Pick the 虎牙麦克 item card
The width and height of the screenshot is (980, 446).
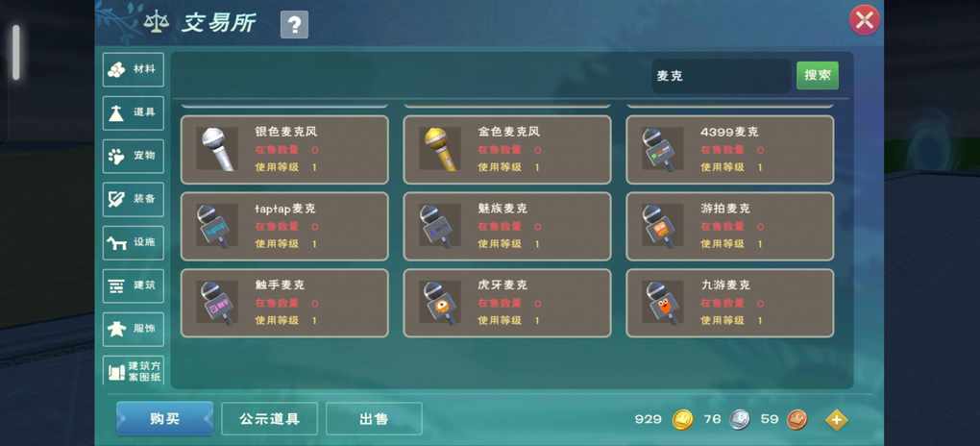tap(507, 304)
